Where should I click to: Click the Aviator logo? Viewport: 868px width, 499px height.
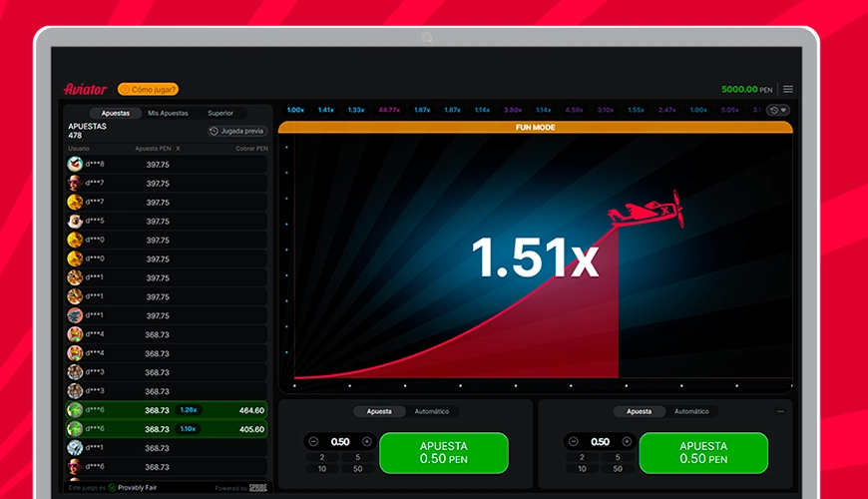point(85,89)
